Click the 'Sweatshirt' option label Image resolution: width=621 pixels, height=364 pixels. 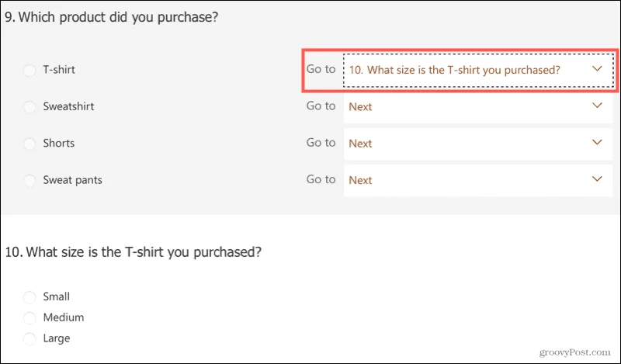pyautogui.click(x=68, y=106)
